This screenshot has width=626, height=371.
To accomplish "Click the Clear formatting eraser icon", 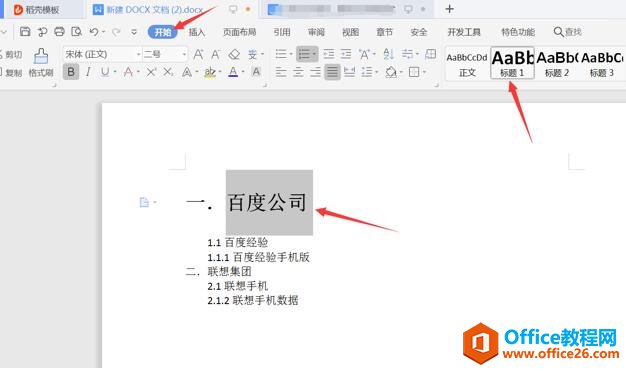I will pyautogui.click(x=234, y=54).
